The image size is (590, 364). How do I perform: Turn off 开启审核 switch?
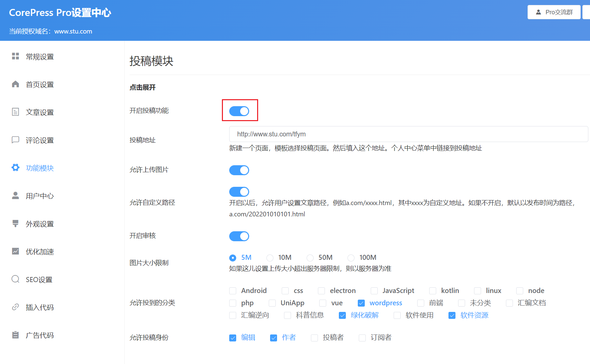point(239,236)
